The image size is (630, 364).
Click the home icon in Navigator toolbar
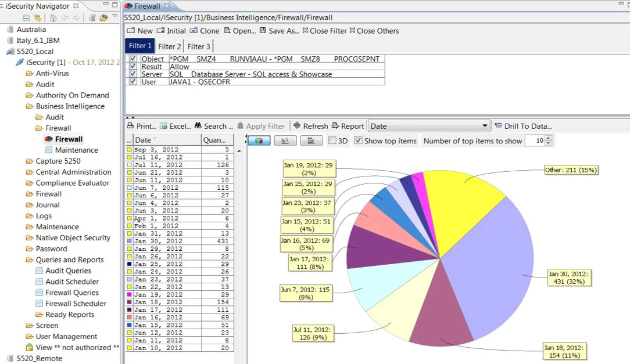53,17
